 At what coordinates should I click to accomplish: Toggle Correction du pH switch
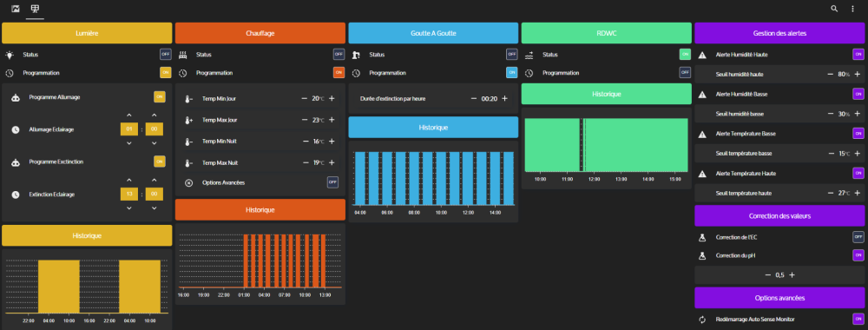858,255
